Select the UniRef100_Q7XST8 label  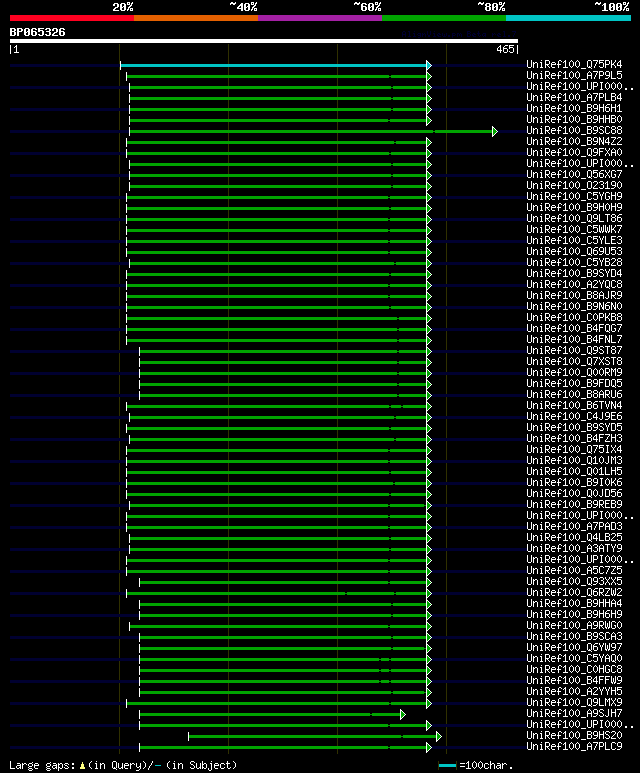[574, 361]
